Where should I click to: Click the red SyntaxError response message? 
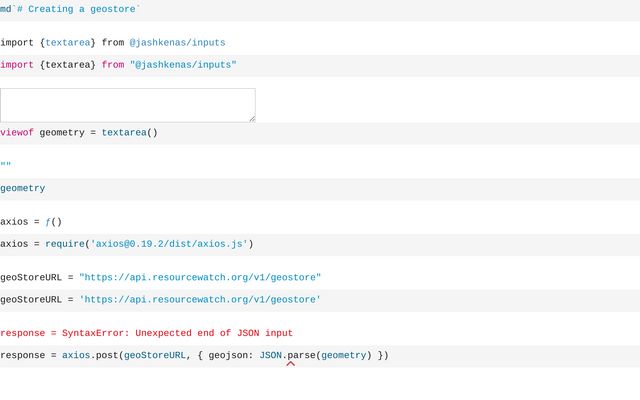pos(146,333)
